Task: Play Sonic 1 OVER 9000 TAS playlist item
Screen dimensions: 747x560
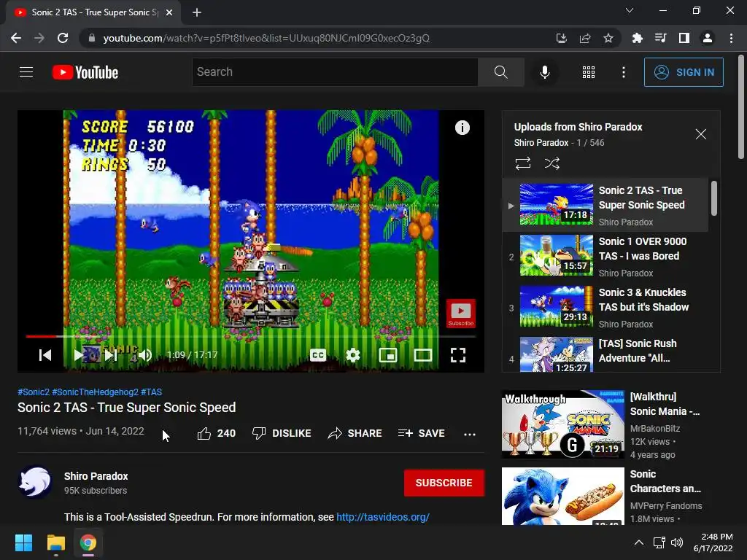Action: tap(605, 256)
